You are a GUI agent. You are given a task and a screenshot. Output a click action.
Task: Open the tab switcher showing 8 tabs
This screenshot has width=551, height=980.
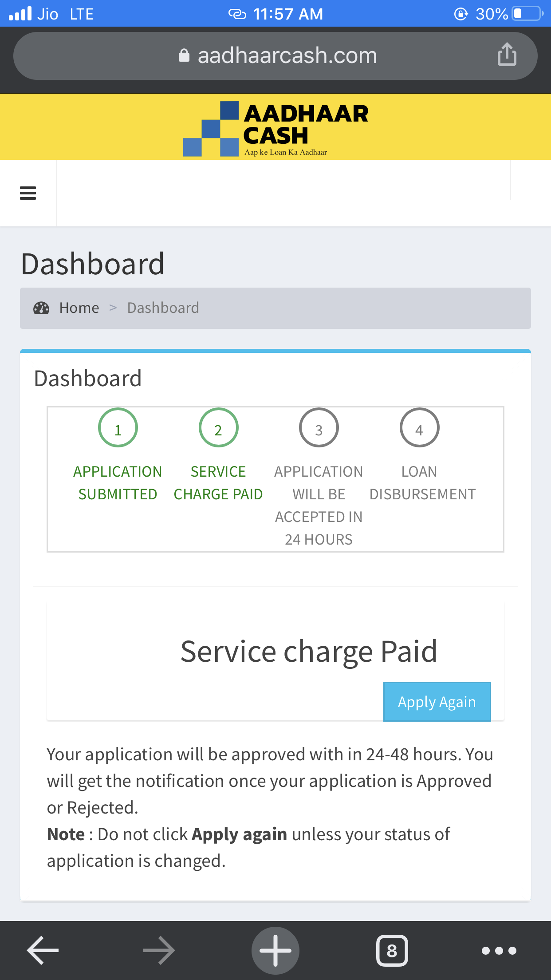[x=392, y=950]
